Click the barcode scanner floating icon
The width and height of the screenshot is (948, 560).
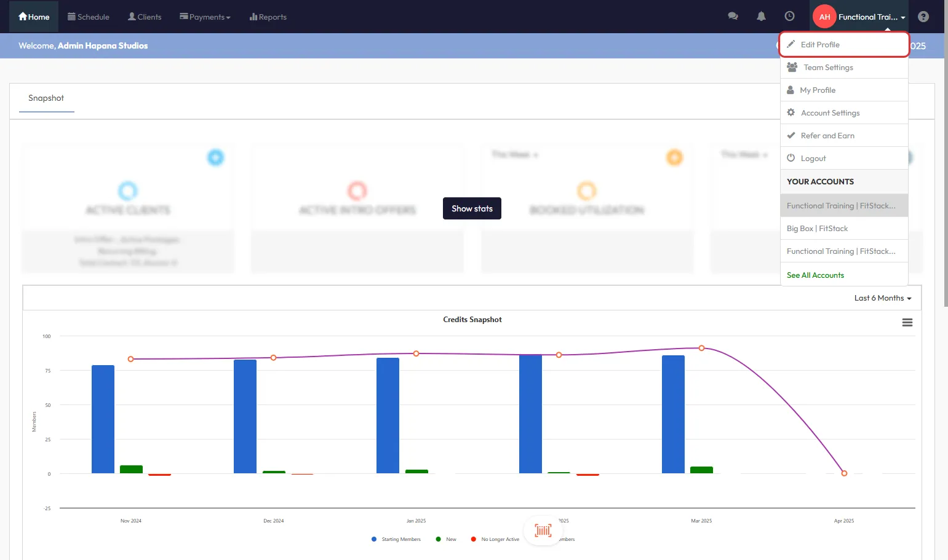[x=543, y=530]
